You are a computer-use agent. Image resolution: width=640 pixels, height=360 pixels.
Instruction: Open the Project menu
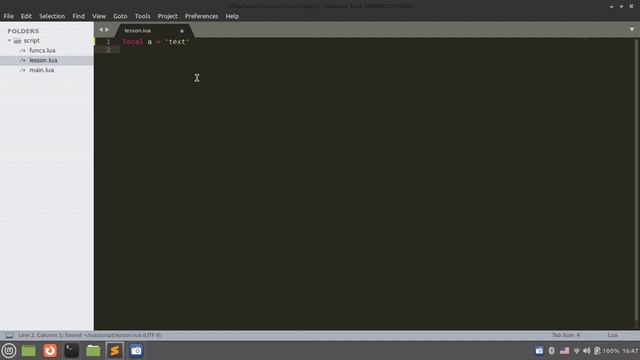(167, 16)
